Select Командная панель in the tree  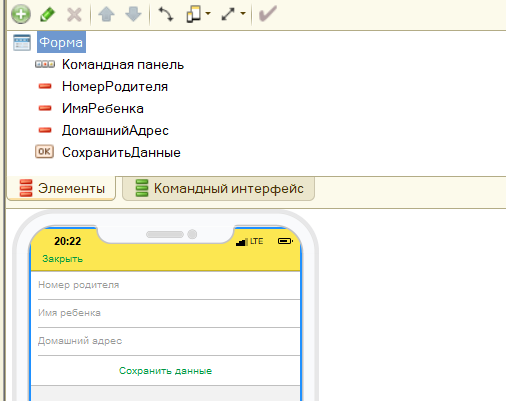pos(123,65)
